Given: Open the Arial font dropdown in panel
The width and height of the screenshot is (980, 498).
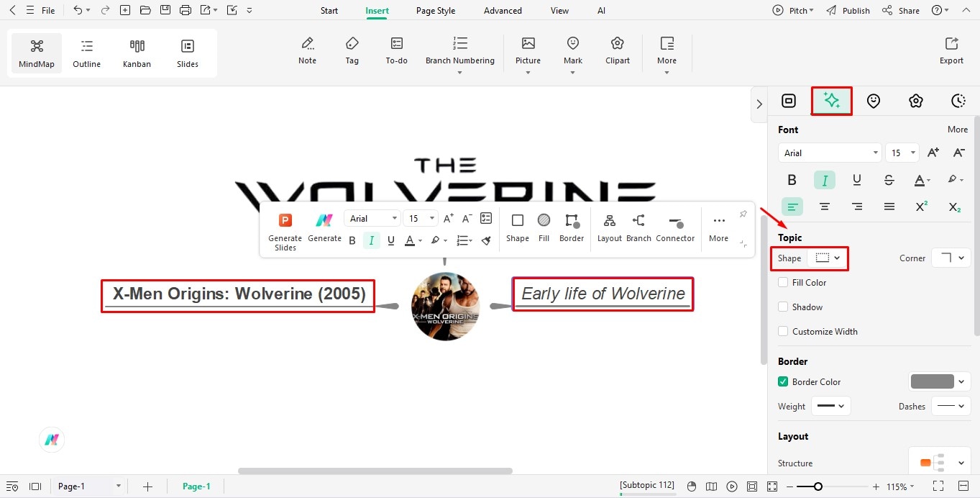Looking at the screenshot, I should point(829,153).
